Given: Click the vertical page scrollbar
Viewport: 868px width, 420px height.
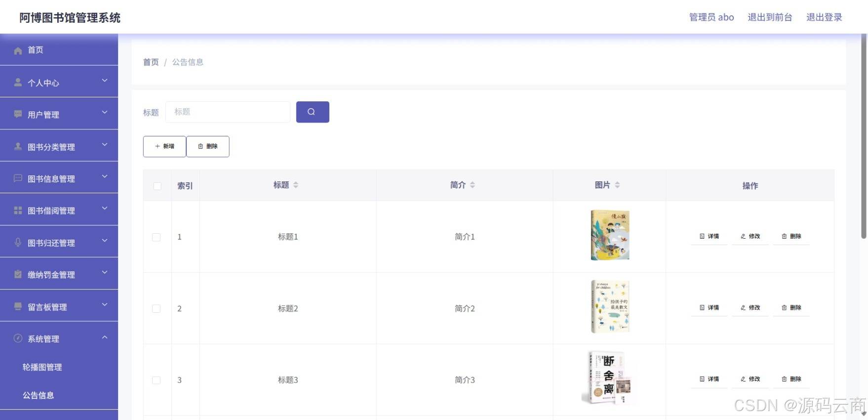Looking at the screenshot, I should pyautogui.click(x=864, y=136).
